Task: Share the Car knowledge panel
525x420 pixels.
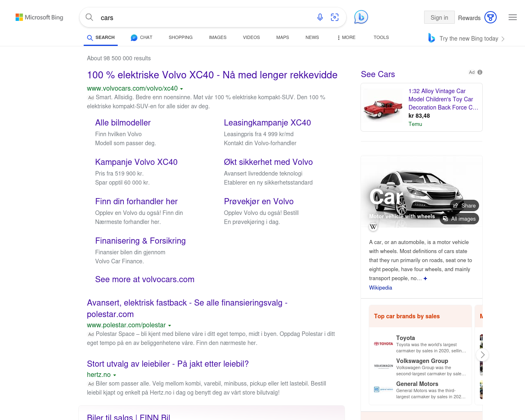Action: (464, 205)
